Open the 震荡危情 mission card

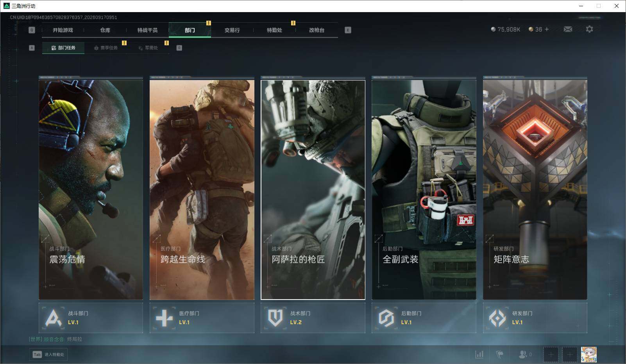click(91, 190)
